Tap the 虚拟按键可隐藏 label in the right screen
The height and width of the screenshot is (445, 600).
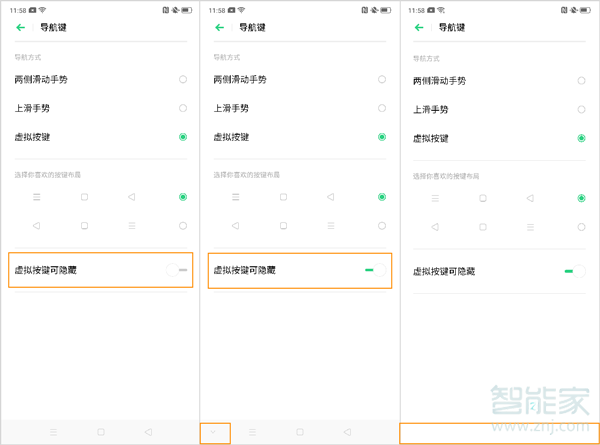(x=444, y=272)
